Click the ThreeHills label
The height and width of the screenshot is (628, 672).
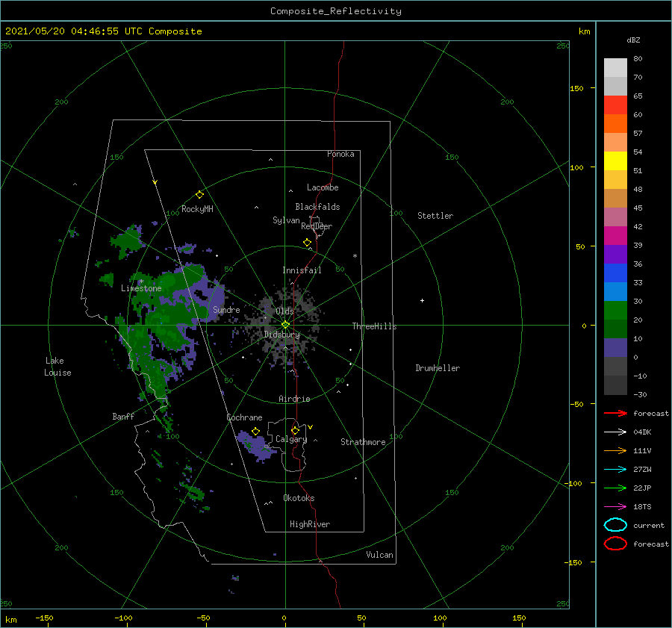click(375, 326)
